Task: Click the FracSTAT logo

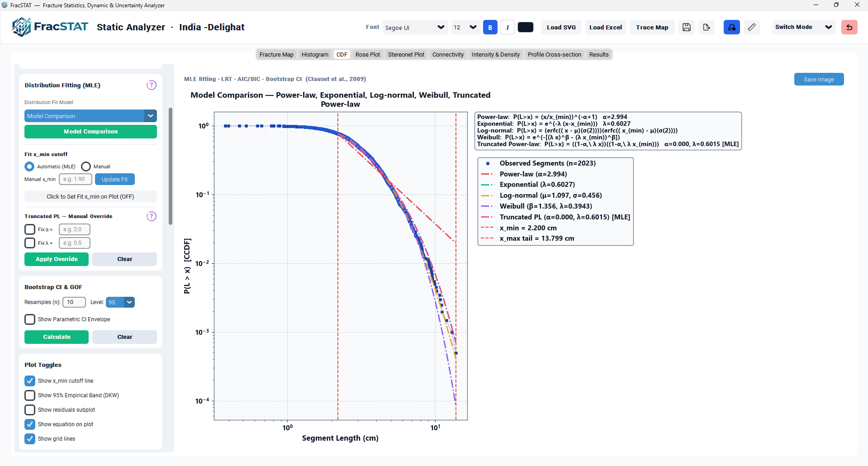Action: (x=50, y=27)
